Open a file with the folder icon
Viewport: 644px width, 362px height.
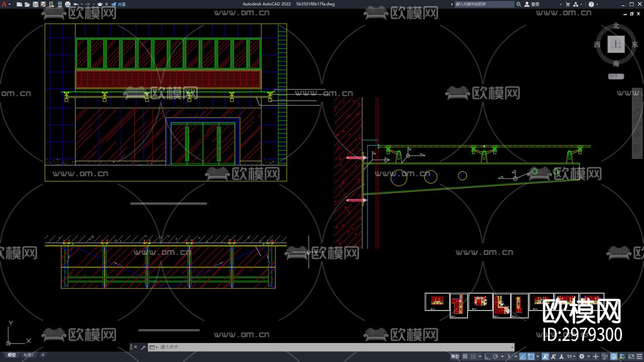tap(27, 4)
